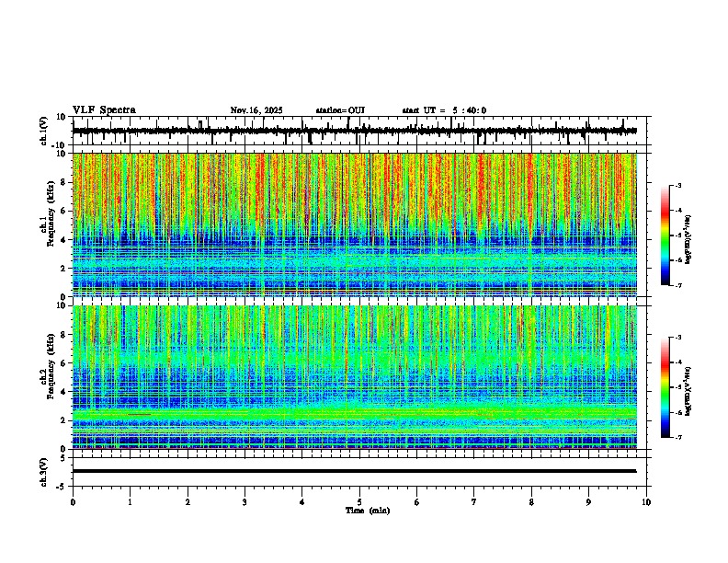Click the ch.1 "Frequency (kHz)" axis label
728x563 pixels.
click(x=51, y=213)
